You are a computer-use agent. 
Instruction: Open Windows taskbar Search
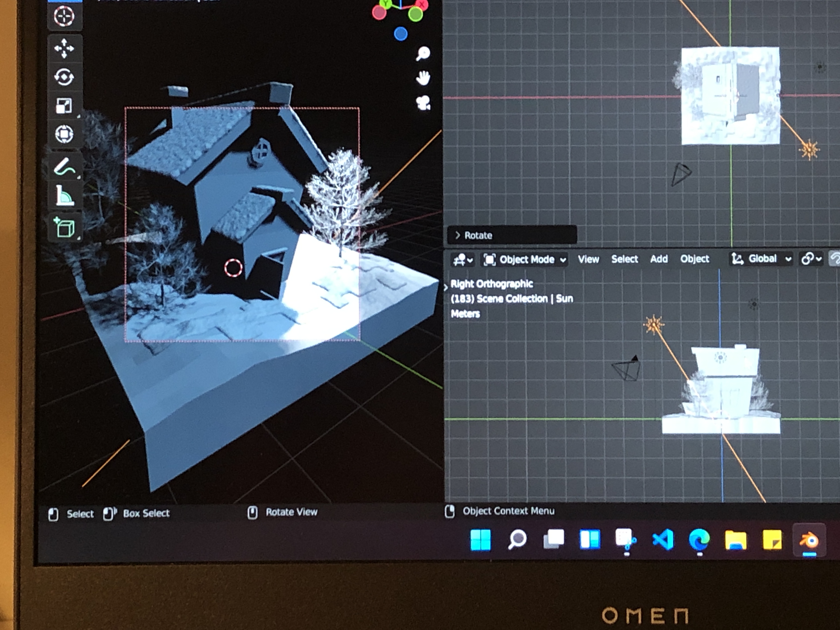[517, 540]
